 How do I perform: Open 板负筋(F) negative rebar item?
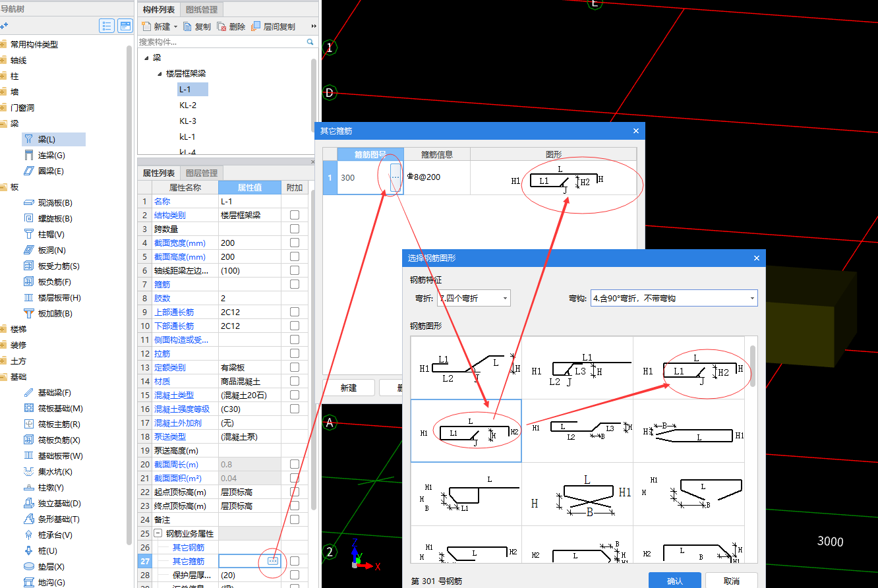(55, 281)
